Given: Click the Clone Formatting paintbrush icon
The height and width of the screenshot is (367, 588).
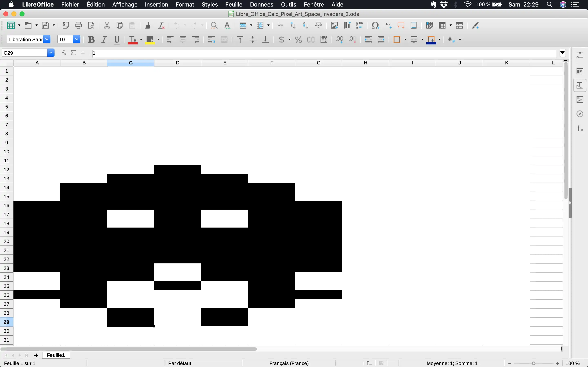Looking at the screenshot, I should coord(148,25).
